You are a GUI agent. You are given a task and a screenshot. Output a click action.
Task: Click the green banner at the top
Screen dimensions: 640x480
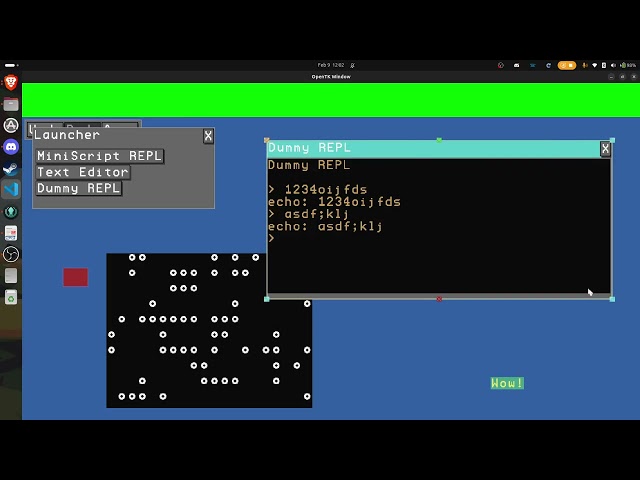click(331, 100)
